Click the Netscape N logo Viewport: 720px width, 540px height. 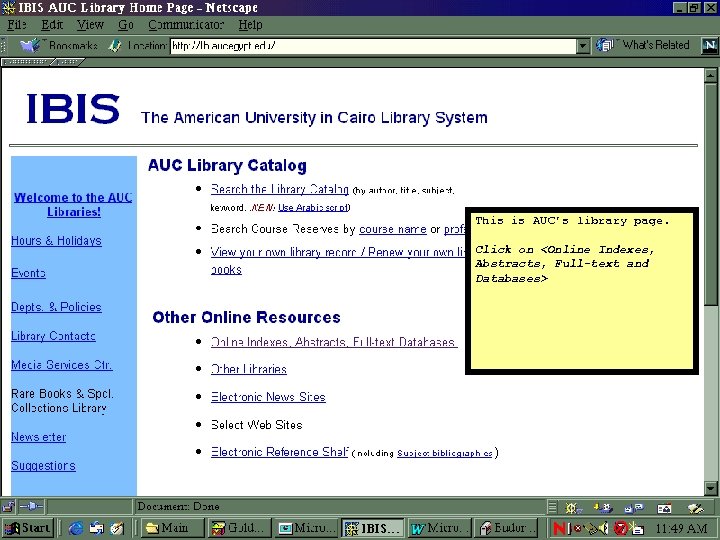[709, 45]
